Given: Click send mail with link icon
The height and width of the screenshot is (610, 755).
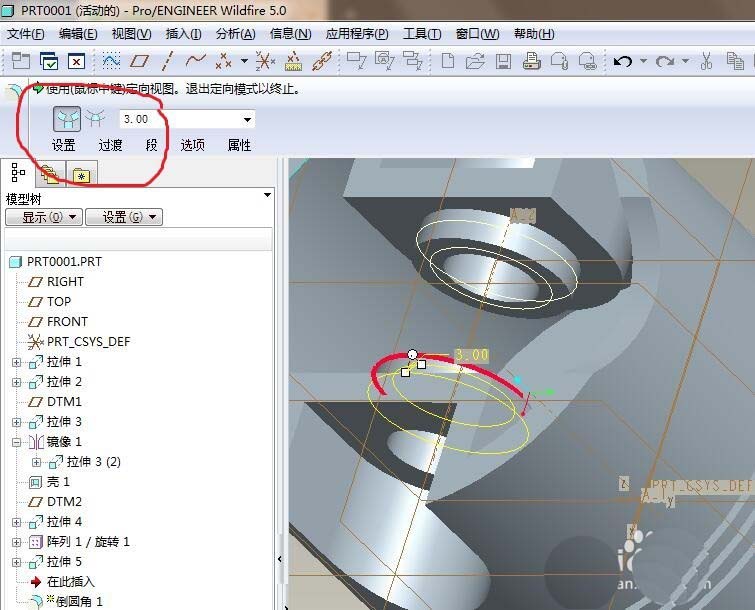Looking at the screenshot, I should coord(587,61).
